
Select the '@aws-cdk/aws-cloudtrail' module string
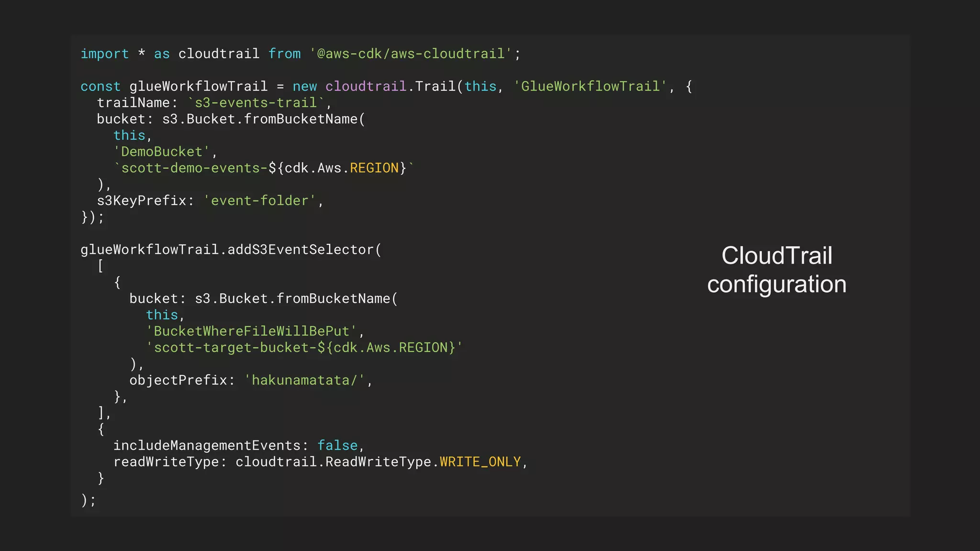[411, 54]
